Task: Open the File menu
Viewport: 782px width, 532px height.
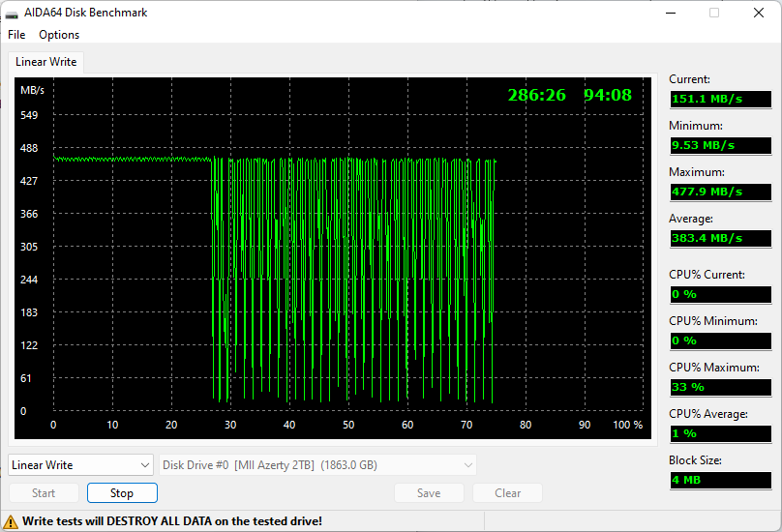Action: 16,35
